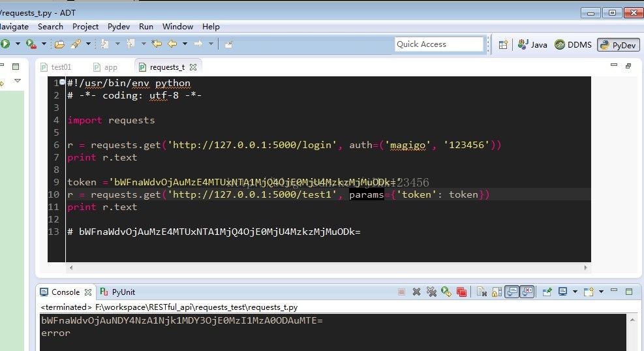
Task: Click the Last Edit Location arrow icon
Action: click(x=157, y=44)
